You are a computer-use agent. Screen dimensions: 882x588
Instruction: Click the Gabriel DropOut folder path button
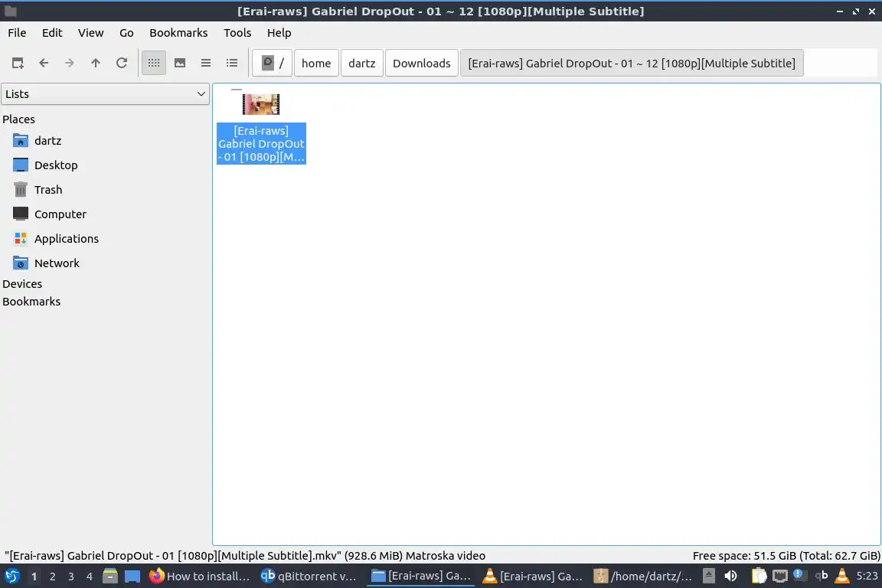(x=632, y=63)
